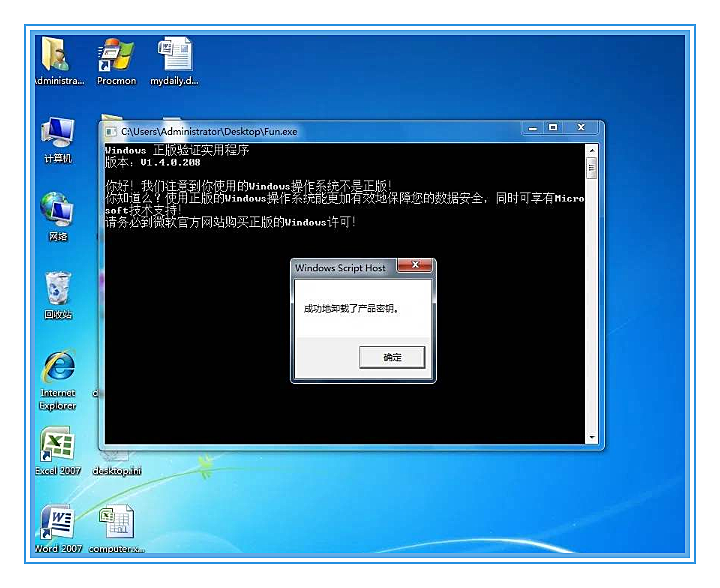
Task: Open the 计算机 (Computer) desktop icon
Action: tap(58, 140)
